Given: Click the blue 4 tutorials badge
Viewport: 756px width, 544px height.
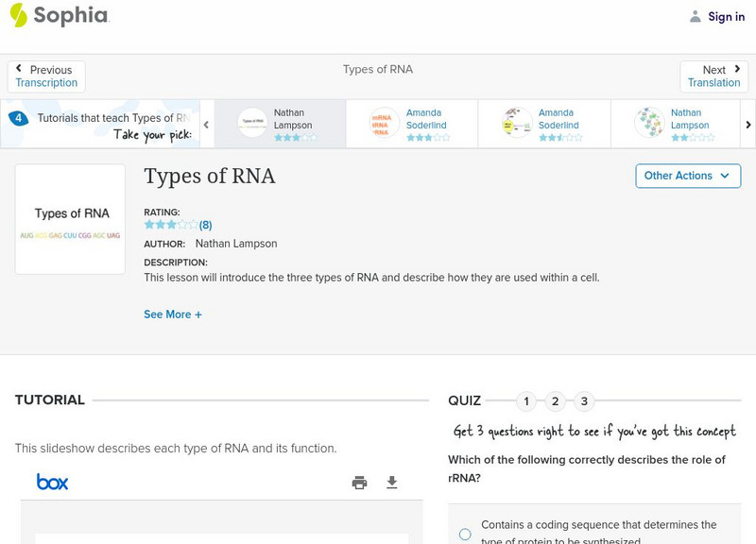Looking at the screenshot, I should (x=19, y=116).
